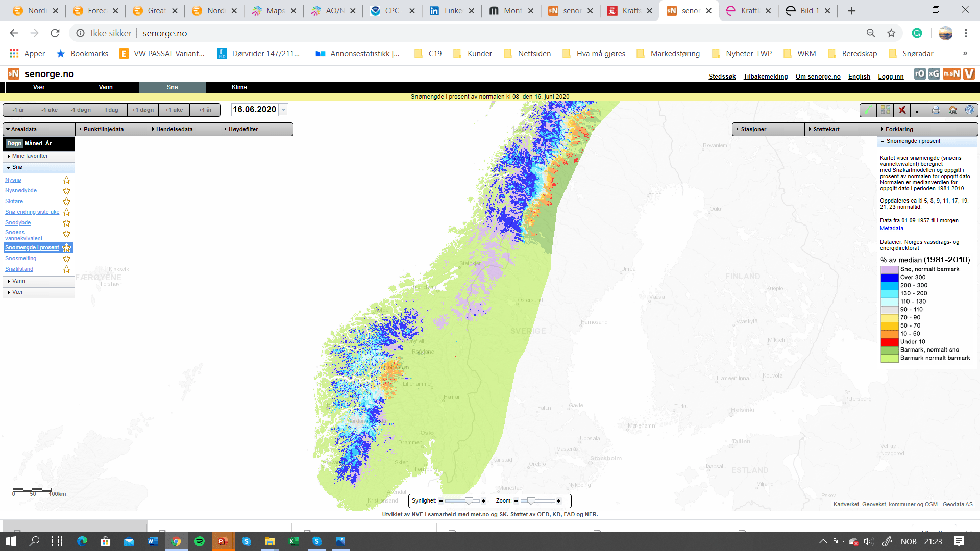980x551 pixels.
Task: Step back one week with -1 uke
Action: pyautogui.click(x=50, y=110)
